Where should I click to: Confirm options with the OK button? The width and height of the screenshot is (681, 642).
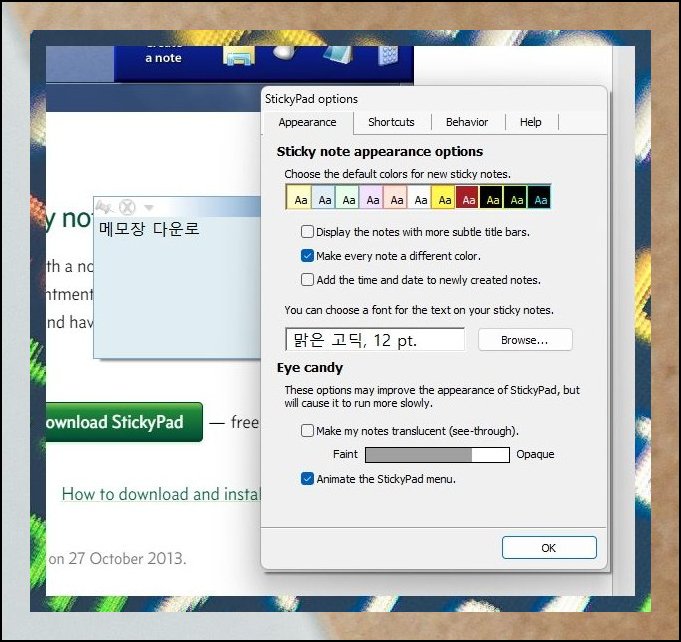pos(549,548)
